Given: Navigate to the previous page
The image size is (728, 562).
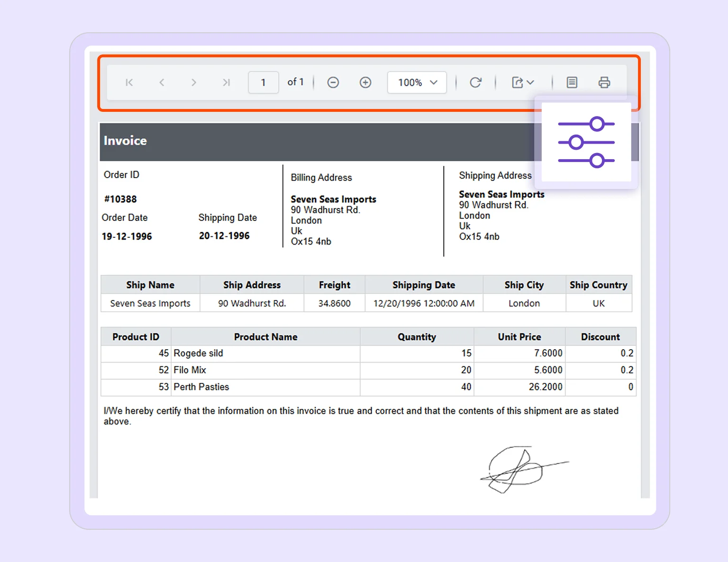Looking at the screenshot, I should click(162, 82).
